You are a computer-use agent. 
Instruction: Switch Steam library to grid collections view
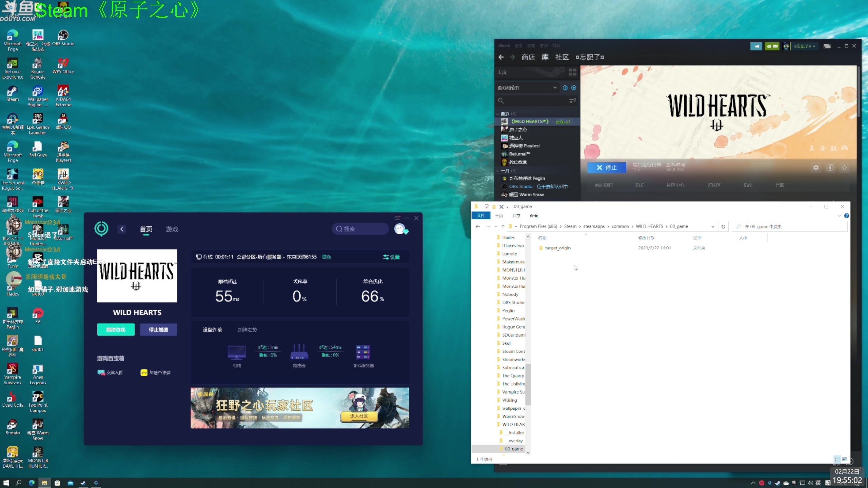point(572,72)
